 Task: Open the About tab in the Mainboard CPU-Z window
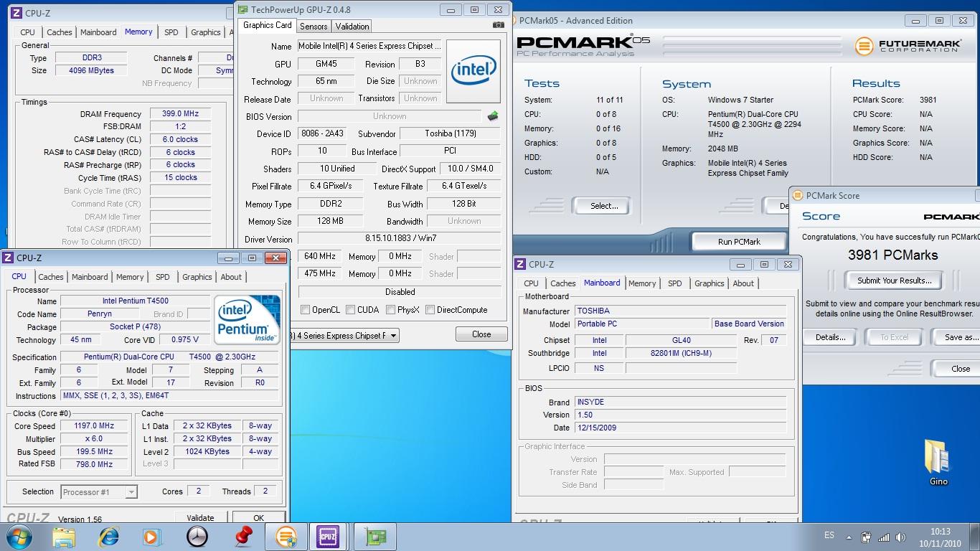[743, 283]
